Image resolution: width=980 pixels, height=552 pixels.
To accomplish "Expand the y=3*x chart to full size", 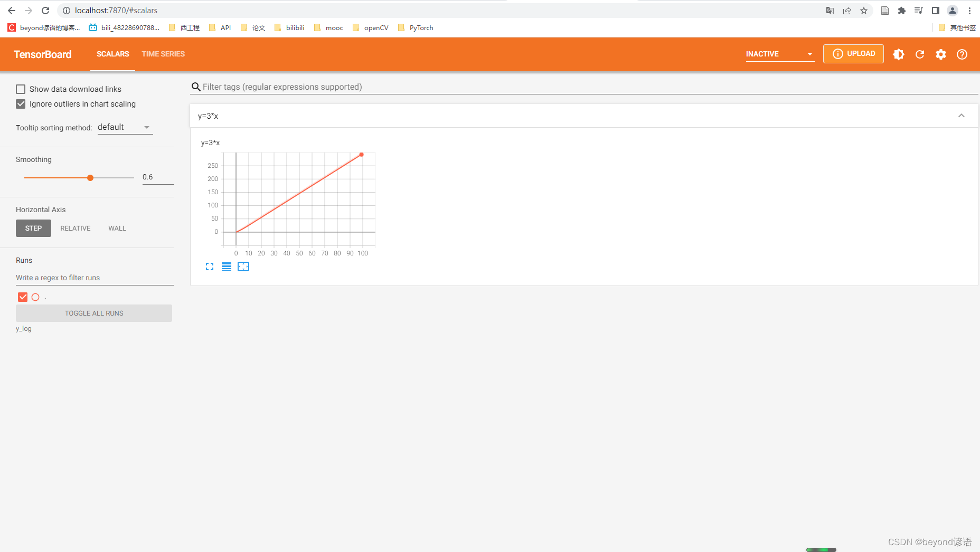I will click(x=210, y=267).
